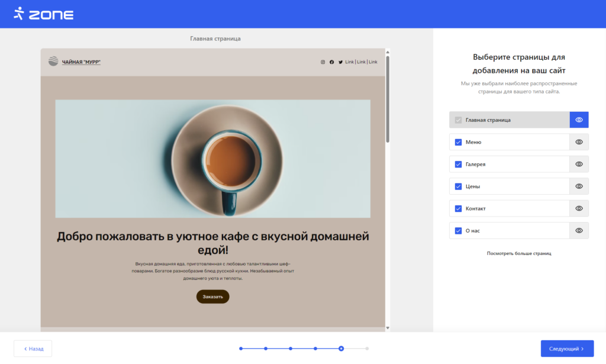Uncheck the Меню page checkbox
Image resolution: width=606 pixels, height=364 pixels.
pyautogui.click(x=457, y=141)
